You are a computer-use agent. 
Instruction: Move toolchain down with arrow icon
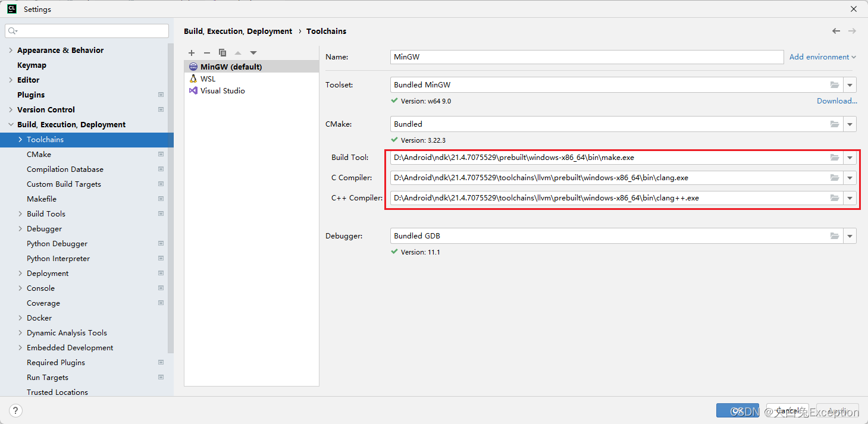tap(253, 53)
